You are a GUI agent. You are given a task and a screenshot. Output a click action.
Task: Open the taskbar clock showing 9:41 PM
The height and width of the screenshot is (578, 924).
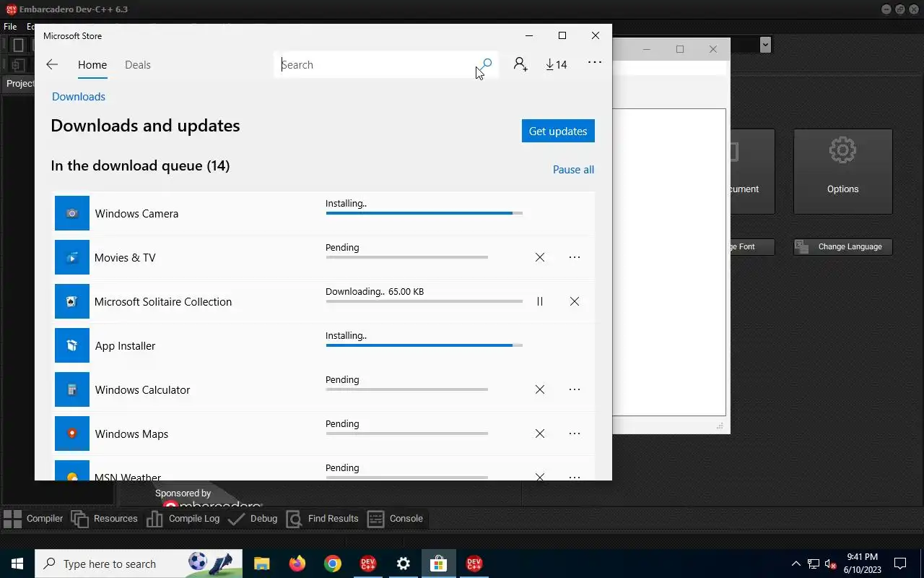pos(862,564)
